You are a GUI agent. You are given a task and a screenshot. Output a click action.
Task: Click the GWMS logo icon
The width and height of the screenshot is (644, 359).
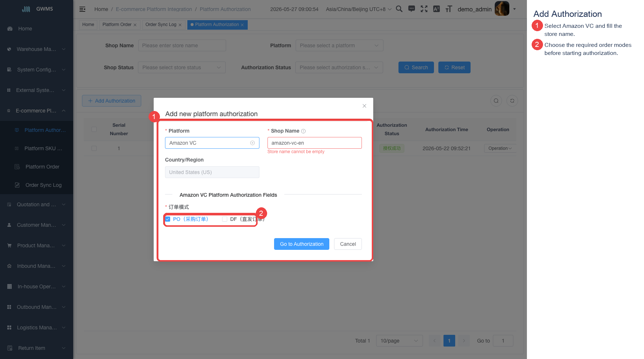tap(26, 9)
